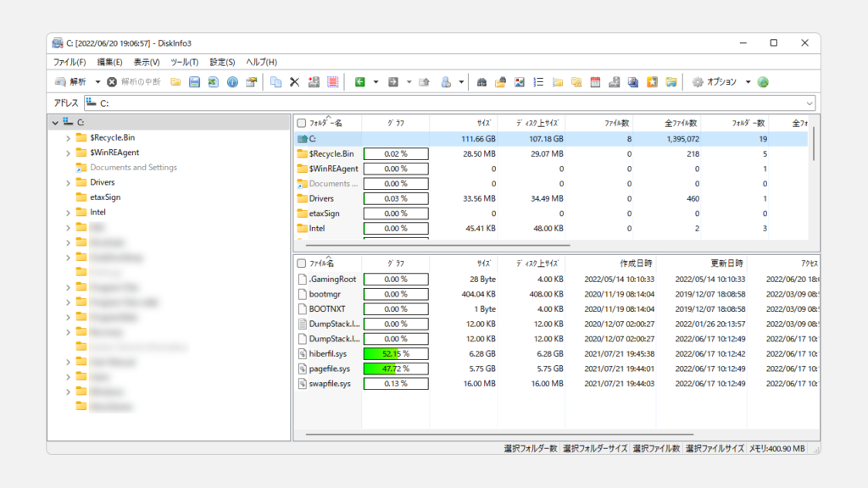
Task: Click the blue information icon
Action: click(232, 82)
